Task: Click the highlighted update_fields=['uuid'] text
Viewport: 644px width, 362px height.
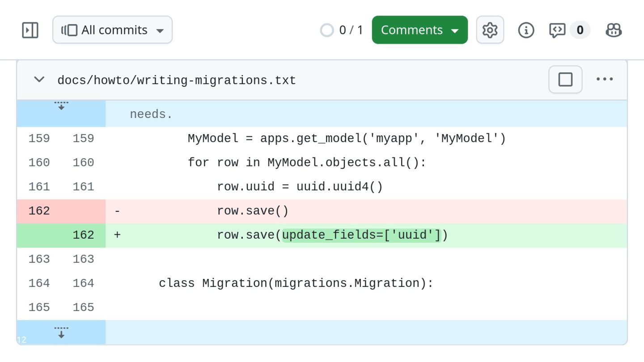Action: (361, 235)
